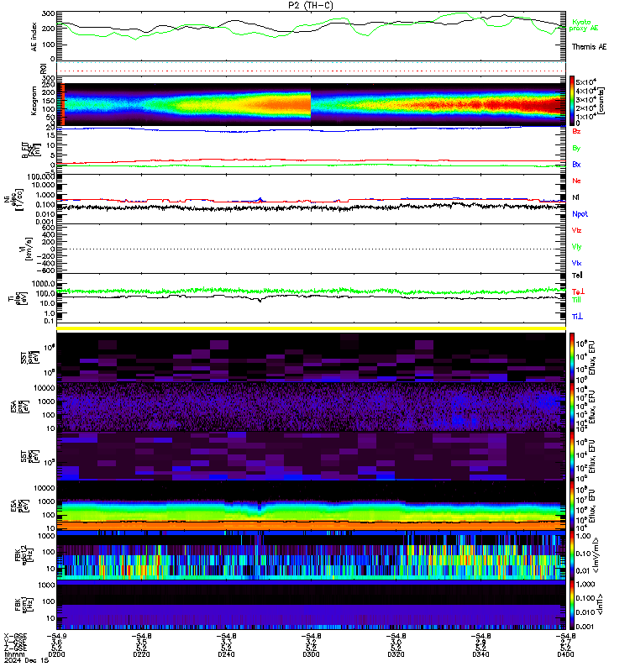
Task: Select the blue Npot legend label
Action: coord(580,214)
